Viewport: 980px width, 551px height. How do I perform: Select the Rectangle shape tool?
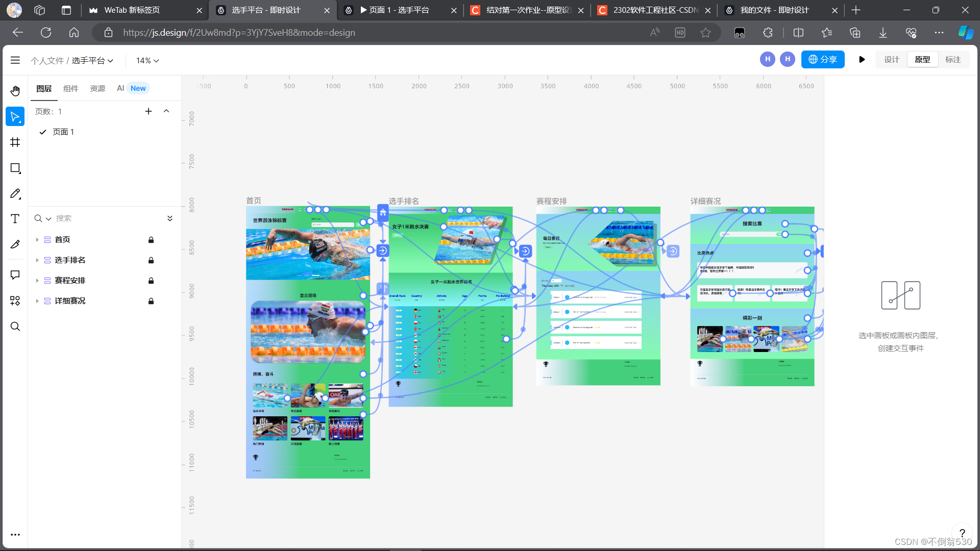tap(15, 168)
